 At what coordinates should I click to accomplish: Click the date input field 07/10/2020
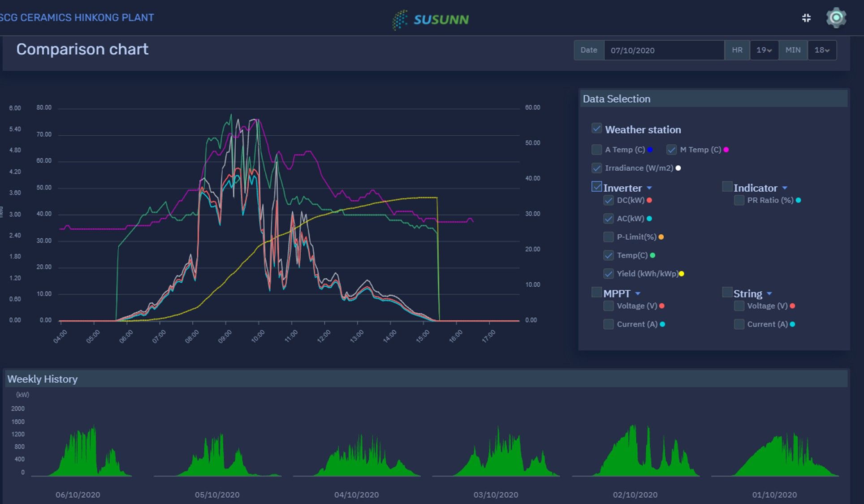[663, 50]
